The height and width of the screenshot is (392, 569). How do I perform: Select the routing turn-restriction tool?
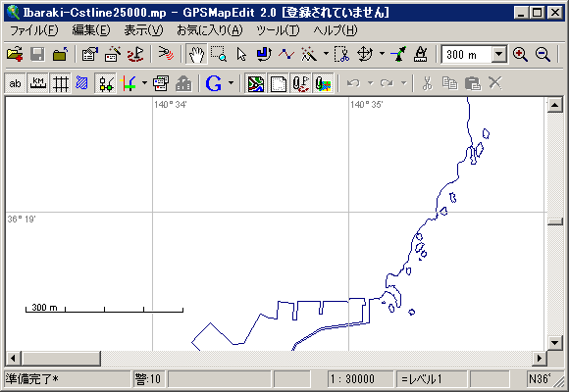398,55
